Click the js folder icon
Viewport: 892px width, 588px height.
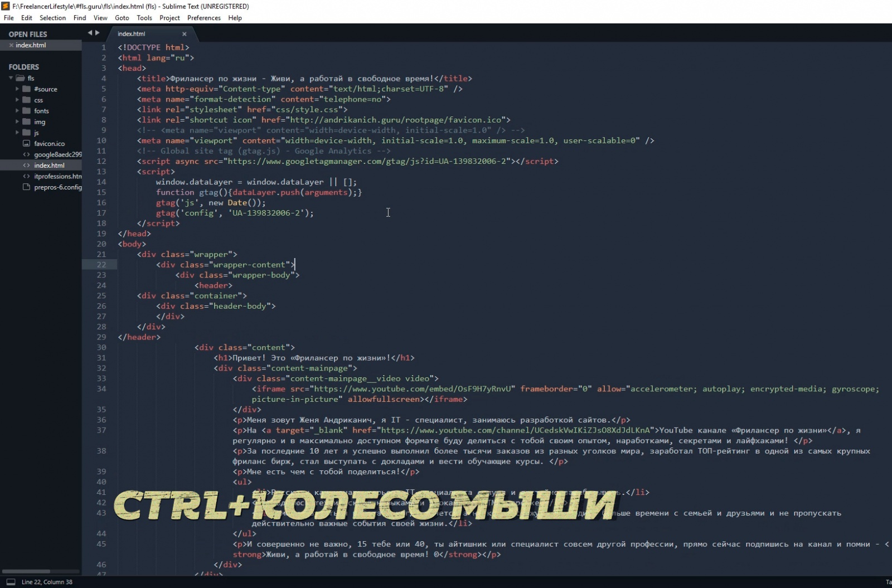tap(26, 133)
